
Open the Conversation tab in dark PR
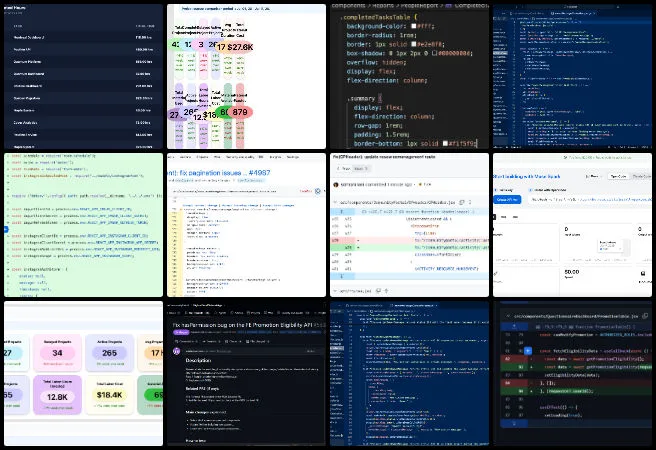click(x=187, y=342)
